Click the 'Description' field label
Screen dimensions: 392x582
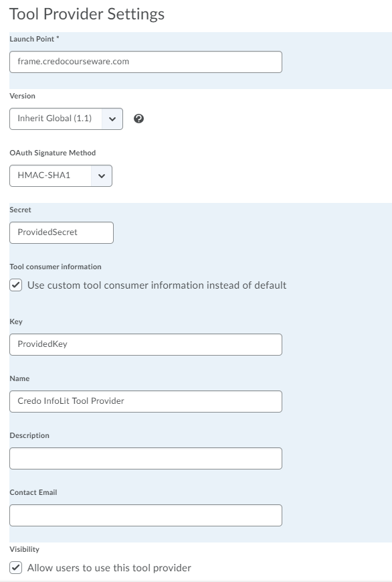(29, 435)
